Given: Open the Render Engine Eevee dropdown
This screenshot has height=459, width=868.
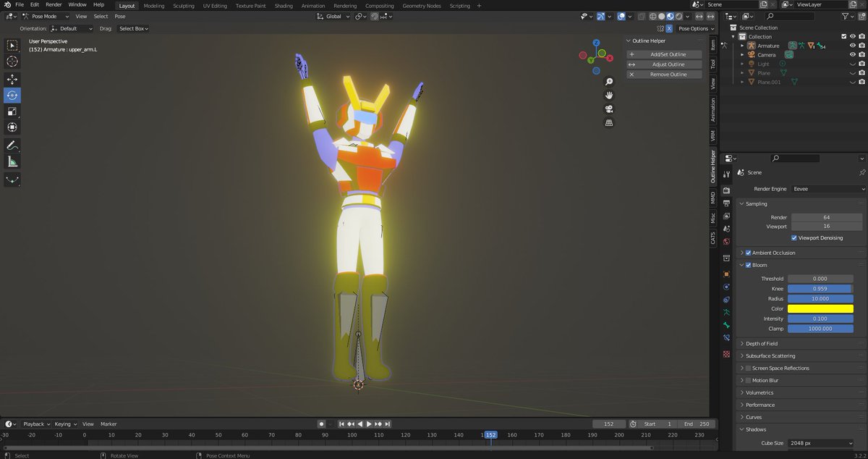Looking at the screenshot, I should (x=829, y=189).
